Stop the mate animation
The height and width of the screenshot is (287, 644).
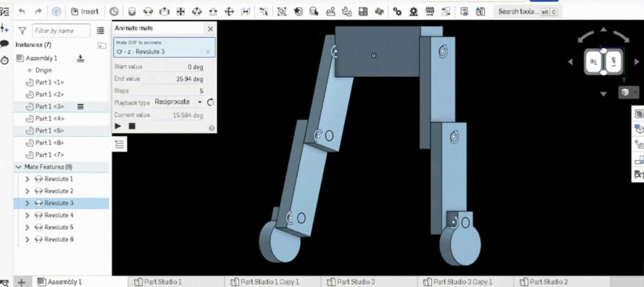tap(132, 126)
